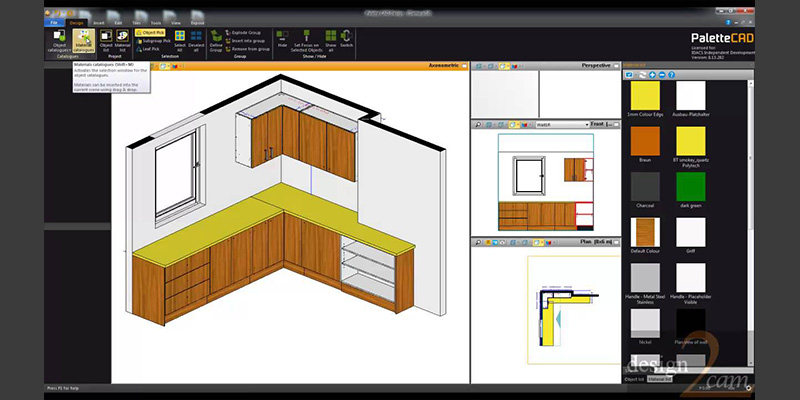Click the first icon in Material list toolbar

tap(630, 75)
